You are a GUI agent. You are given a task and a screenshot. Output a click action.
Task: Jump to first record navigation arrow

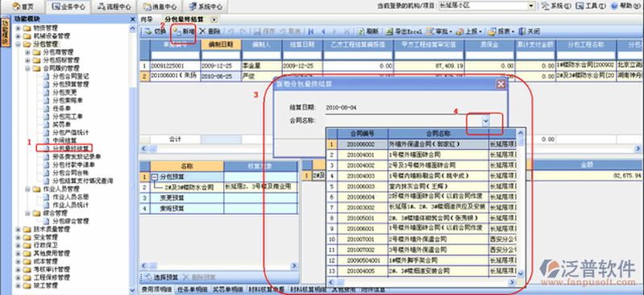[311, 31]
